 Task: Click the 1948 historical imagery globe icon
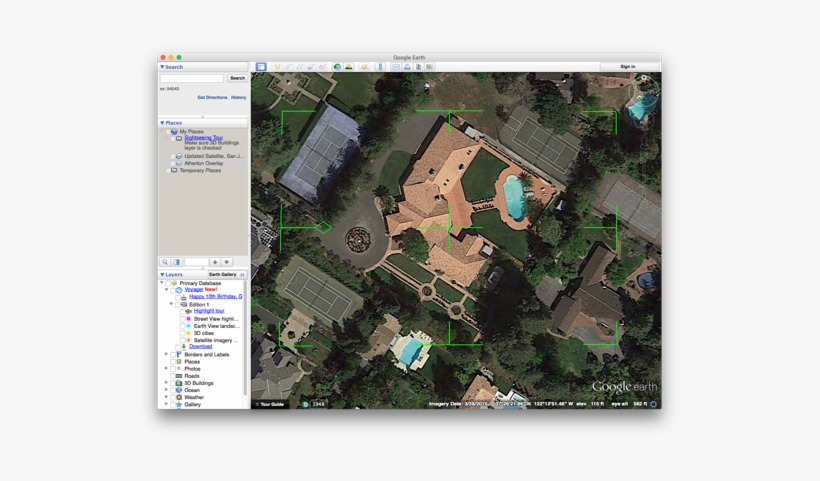point(305,404)
